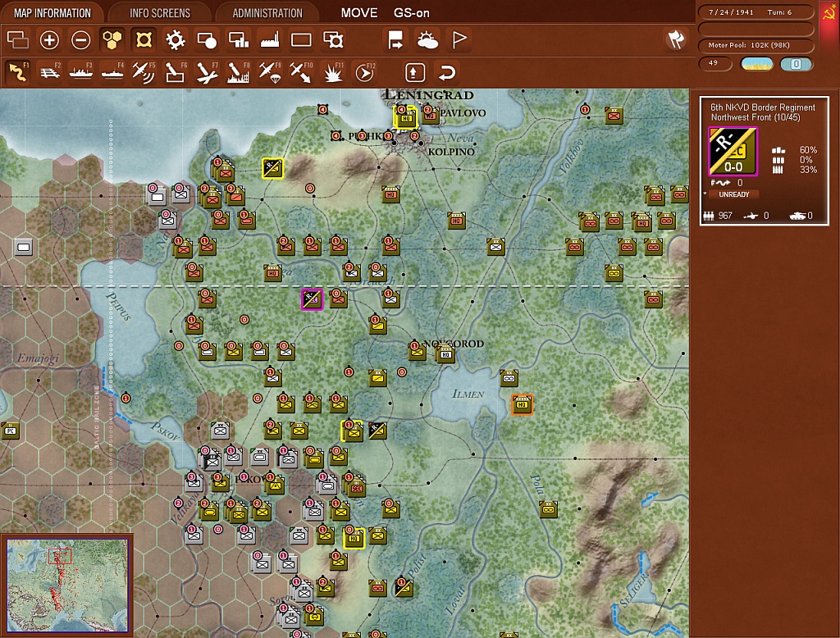Click the Motor Pool 102K (98K) readout

(756, 46)
